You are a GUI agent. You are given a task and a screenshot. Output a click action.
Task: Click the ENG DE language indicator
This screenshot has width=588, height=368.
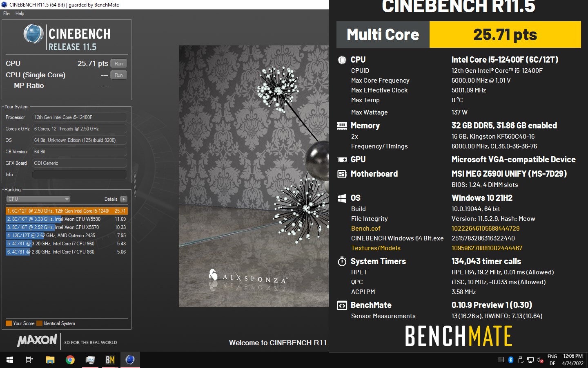tap(552, 360)
